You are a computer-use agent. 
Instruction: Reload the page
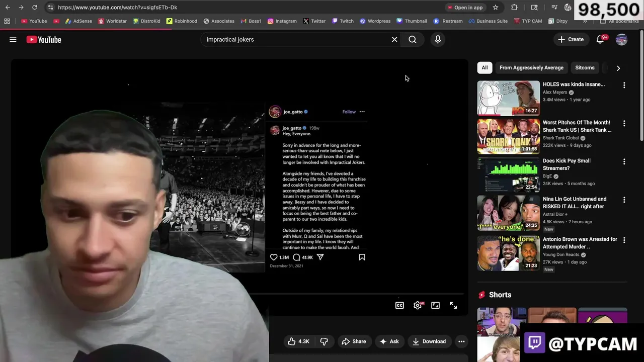coord(34,7)
